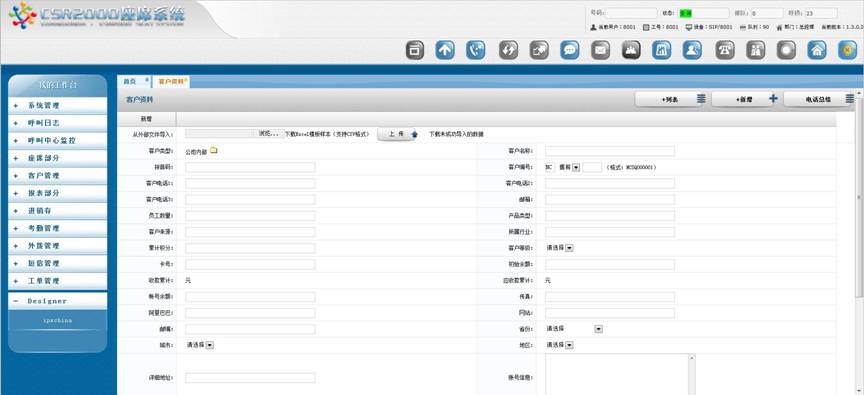The image size is (864, 395).
Task: Expand the 考勤管理 sidebar section
Action: pos(57,228)
